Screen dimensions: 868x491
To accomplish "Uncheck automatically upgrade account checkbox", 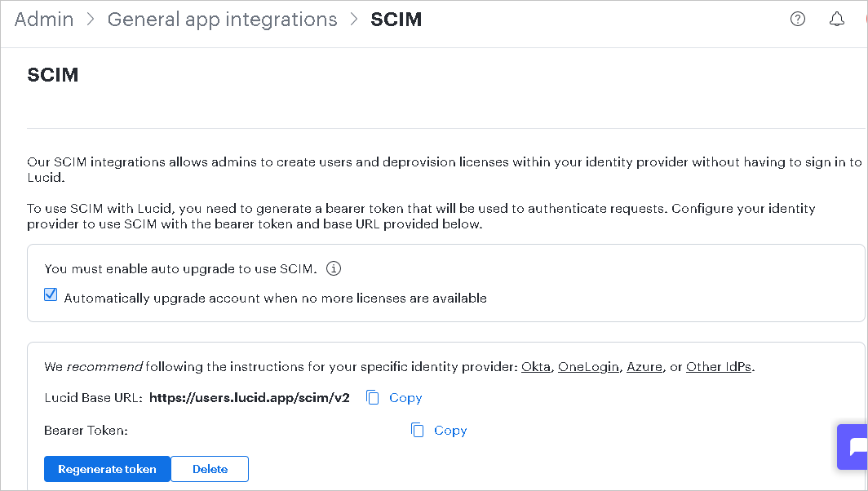I will coord(51,294).
